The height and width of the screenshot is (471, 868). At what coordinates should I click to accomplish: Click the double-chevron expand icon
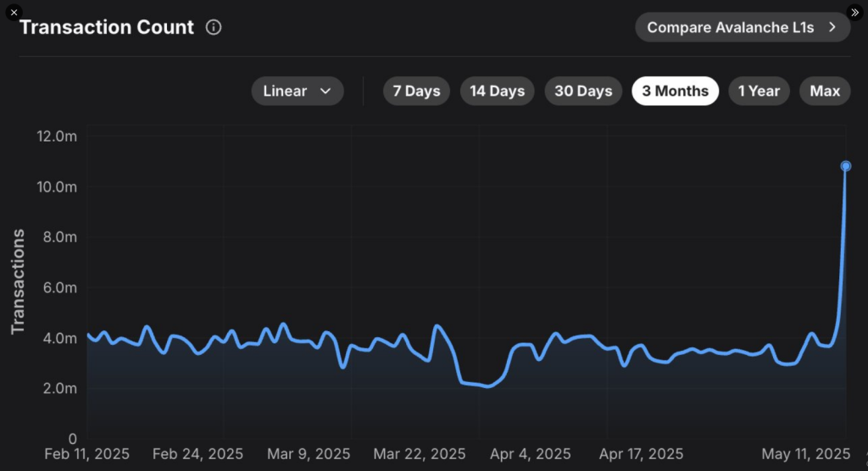pos(854,13)
